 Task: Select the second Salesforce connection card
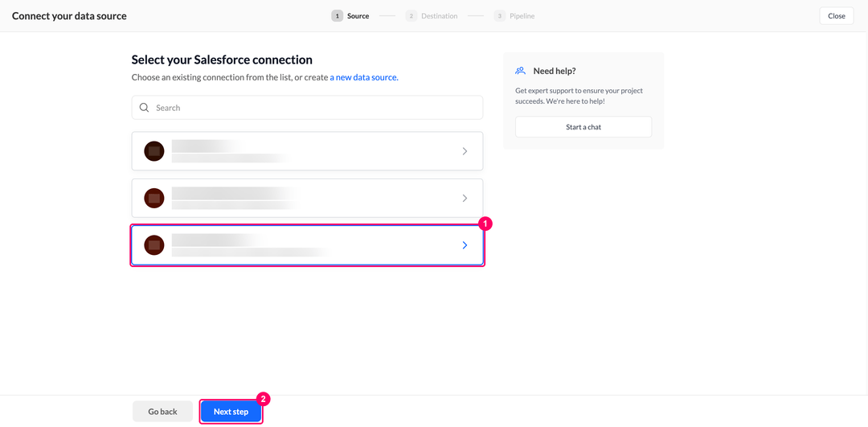(307, 198)
